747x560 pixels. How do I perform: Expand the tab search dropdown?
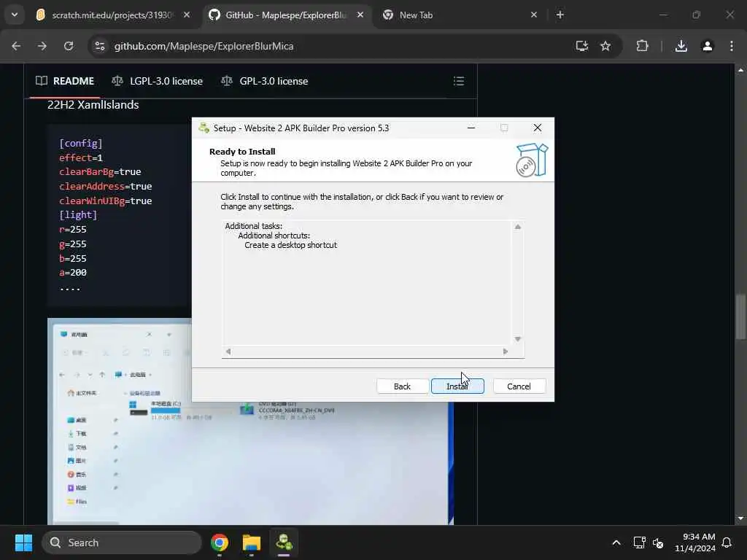point(15,15)
